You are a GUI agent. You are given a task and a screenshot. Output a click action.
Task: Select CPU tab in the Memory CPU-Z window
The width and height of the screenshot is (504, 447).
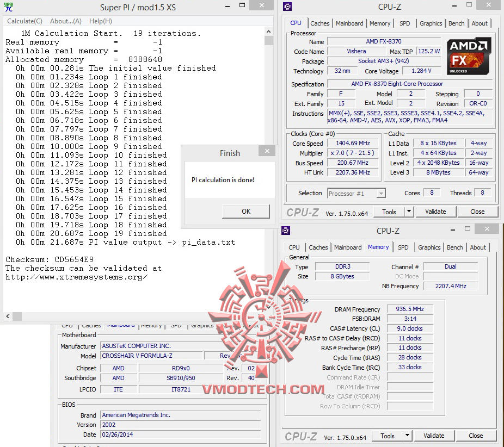[x=294, y=247]
